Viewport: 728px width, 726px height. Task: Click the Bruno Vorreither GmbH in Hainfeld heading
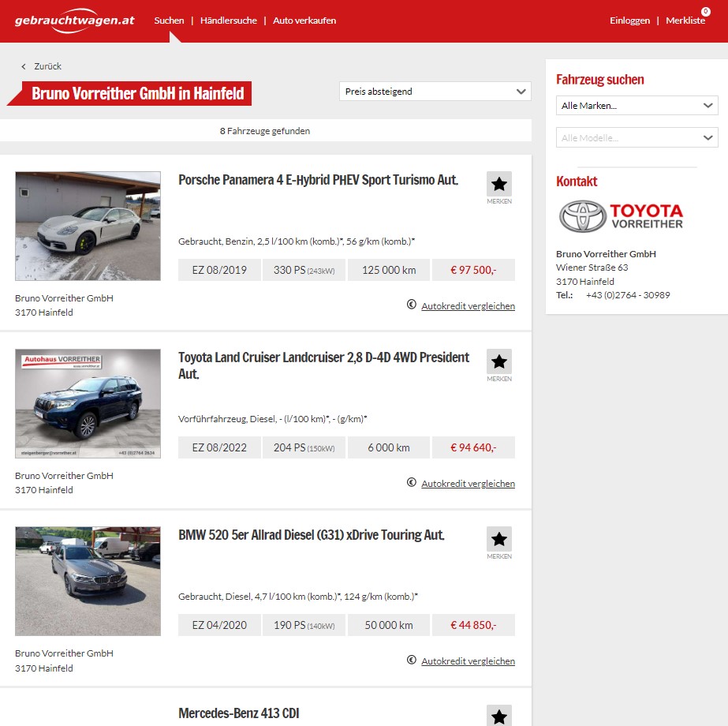tap(137, 93)
